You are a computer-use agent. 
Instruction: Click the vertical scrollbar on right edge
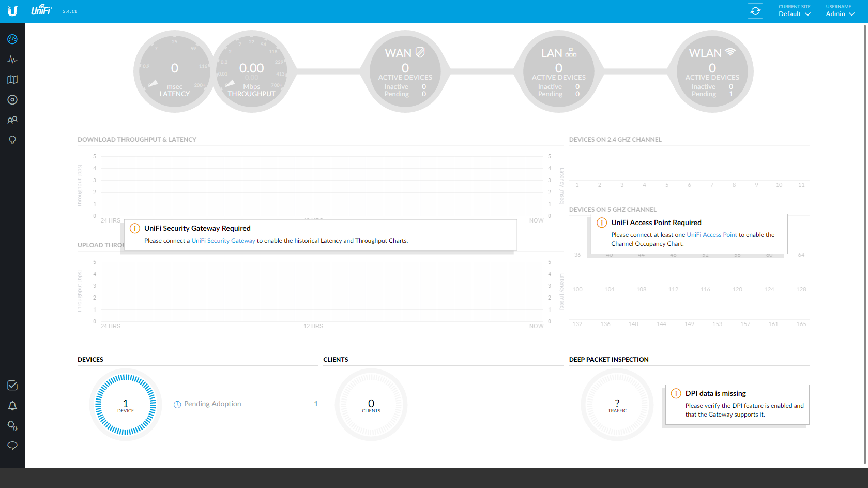click(865, 243)
